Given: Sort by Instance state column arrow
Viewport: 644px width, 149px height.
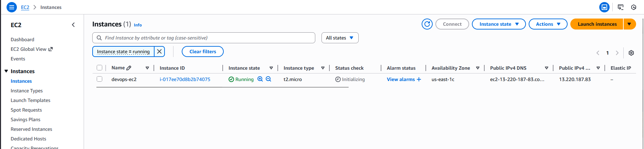Looking at the screenshot, I should coord(271,68).
